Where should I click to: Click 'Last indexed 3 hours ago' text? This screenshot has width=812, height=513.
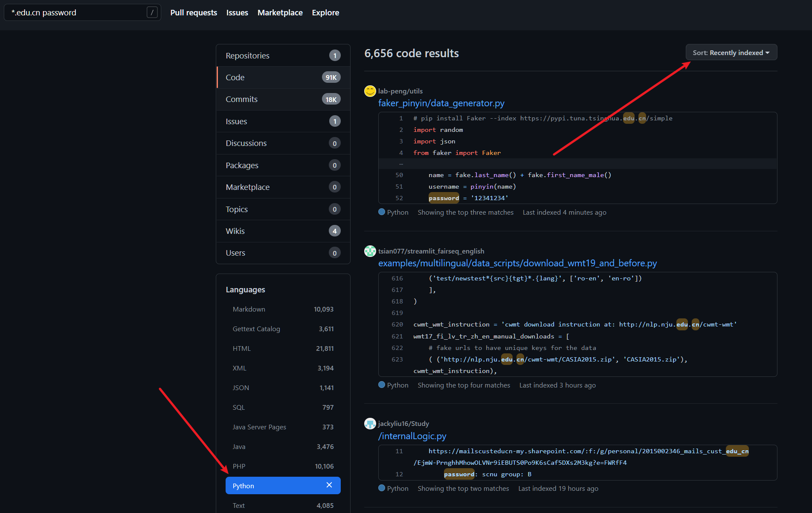557,385
